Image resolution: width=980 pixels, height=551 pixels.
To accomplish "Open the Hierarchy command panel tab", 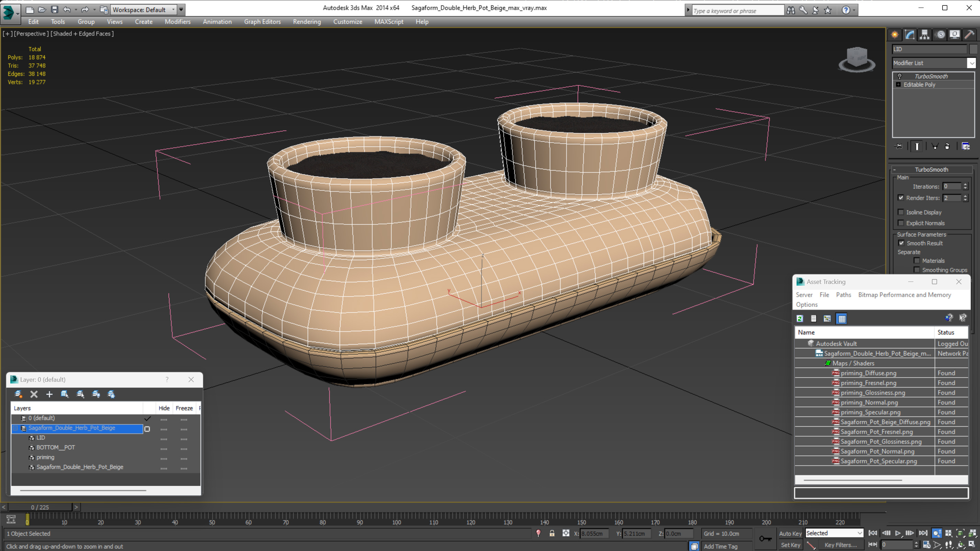I will pos(924,35).
